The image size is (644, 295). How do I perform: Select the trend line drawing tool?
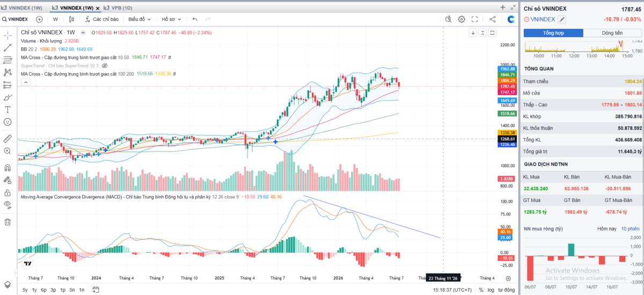pyautogui.click(x=8, y=47)
